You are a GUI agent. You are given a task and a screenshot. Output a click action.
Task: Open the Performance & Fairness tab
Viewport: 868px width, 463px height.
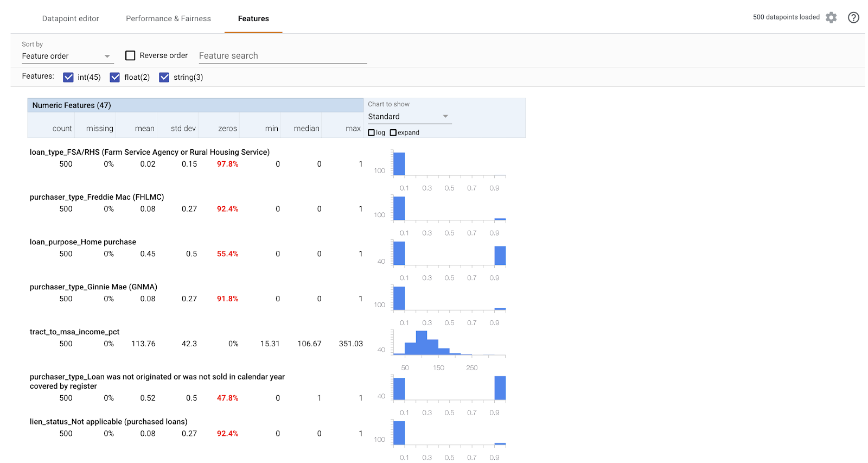[168, 18]
